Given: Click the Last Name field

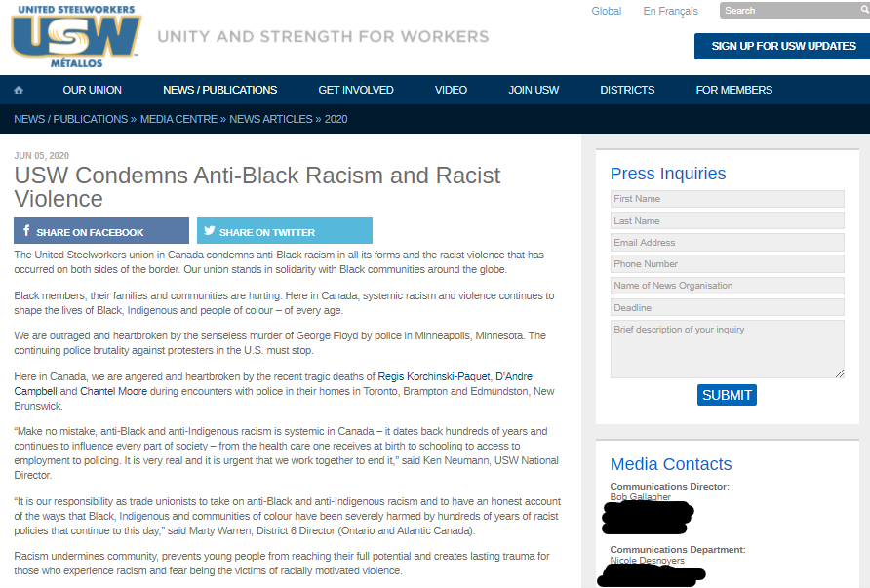Looking at the screenshot, I should (x=728, y=220).
